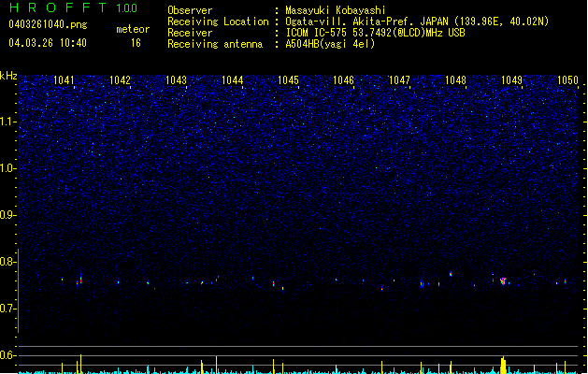Click the 1044 time axis label
This screenshot has width=588, height=374.
click(232, 80)
